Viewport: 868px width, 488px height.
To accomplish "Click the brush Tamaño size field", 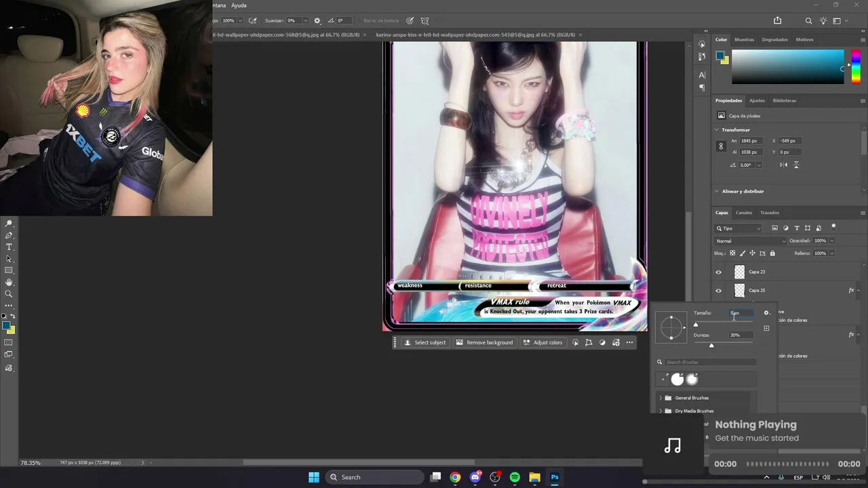I will [742, 313].
